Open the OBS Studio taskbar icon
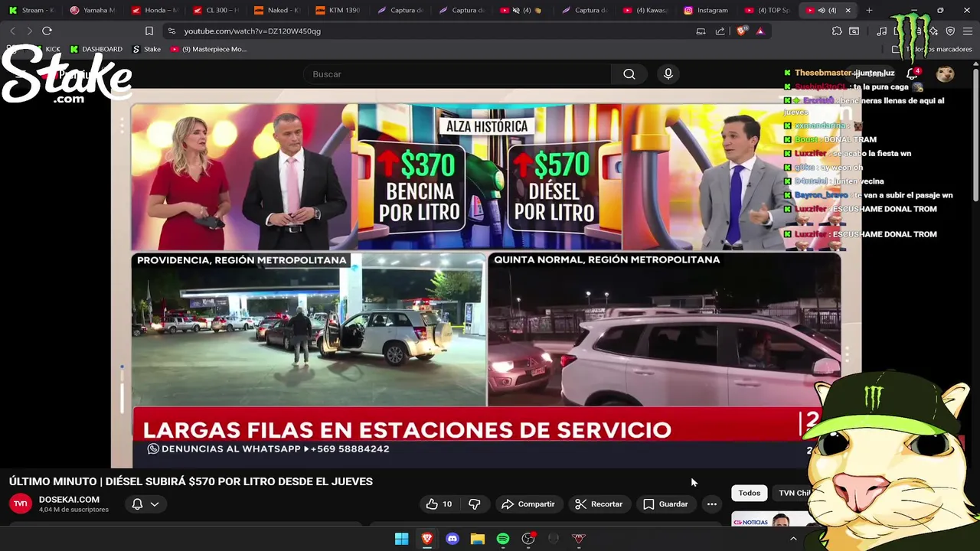The height and width of the screenshot is (551, 980). 528,539
